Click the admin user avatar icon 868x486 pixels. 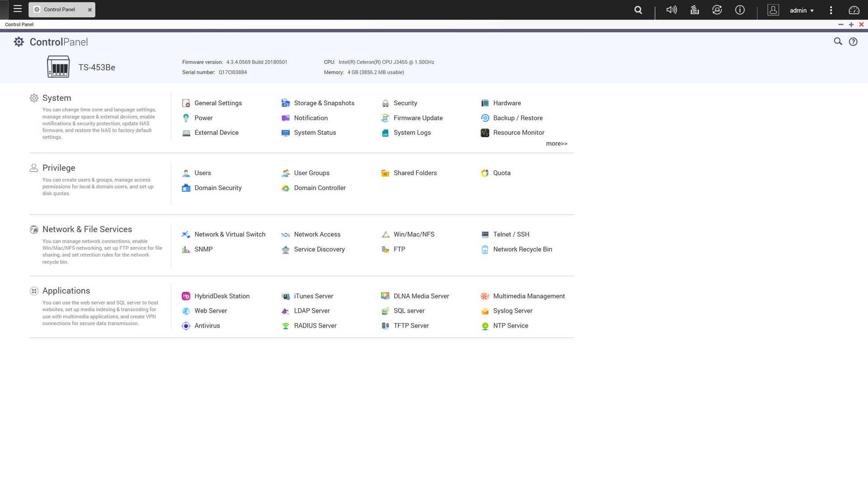pyautogui.click(x=773, y=10)
